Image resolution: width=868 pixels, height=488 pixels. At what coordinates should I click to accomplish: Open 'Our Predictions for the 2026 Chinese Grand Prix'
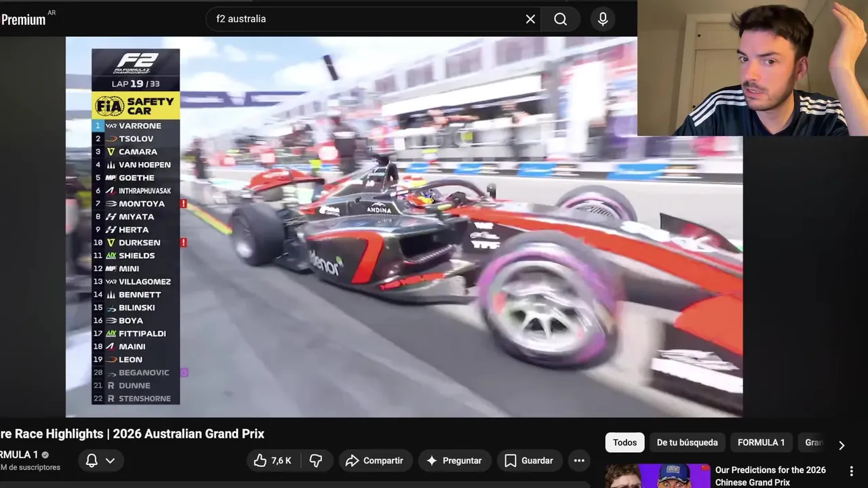click(x=770, y=476)
